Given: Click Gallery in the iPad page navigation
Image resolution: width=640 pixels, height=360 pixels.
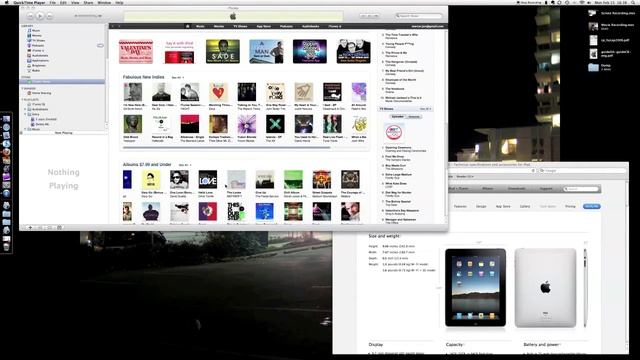Looking at the screenshot, I should pyautogui.click(x=525, y=207).
